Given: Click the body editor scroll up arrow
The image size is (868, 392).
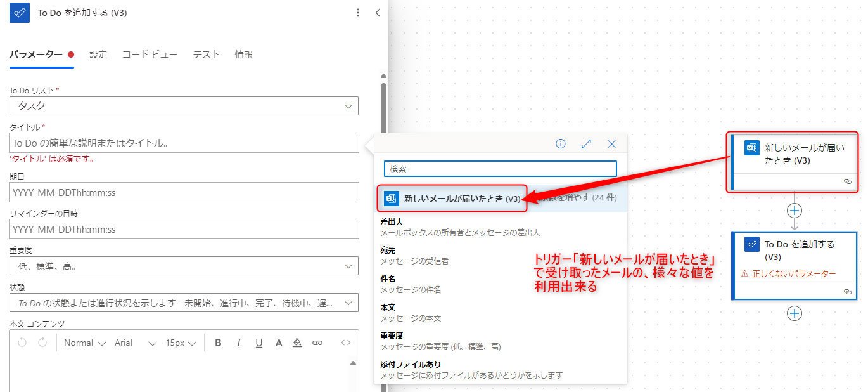Looking at the screenshot, I should point(354,363).
